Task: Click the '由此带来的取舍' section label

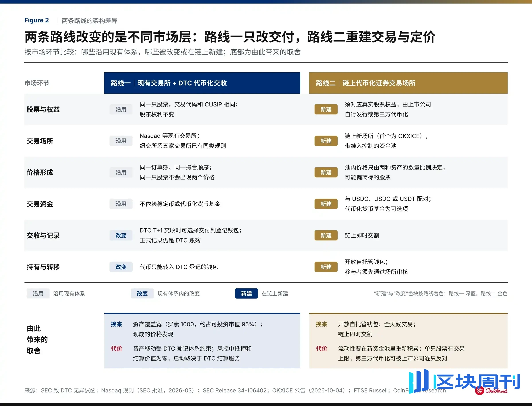Action: (x=37, y=339)
